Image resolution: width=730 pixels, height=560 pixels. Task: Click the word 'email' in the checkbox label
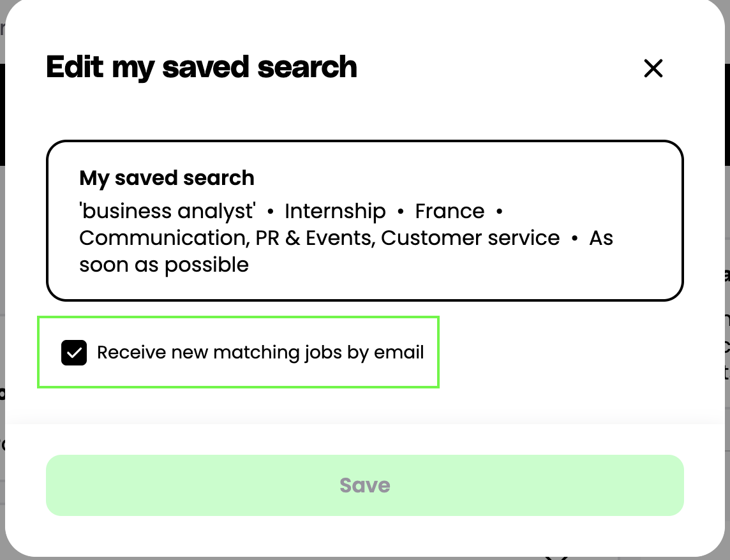pyautogui.click(x=399, y=353)
